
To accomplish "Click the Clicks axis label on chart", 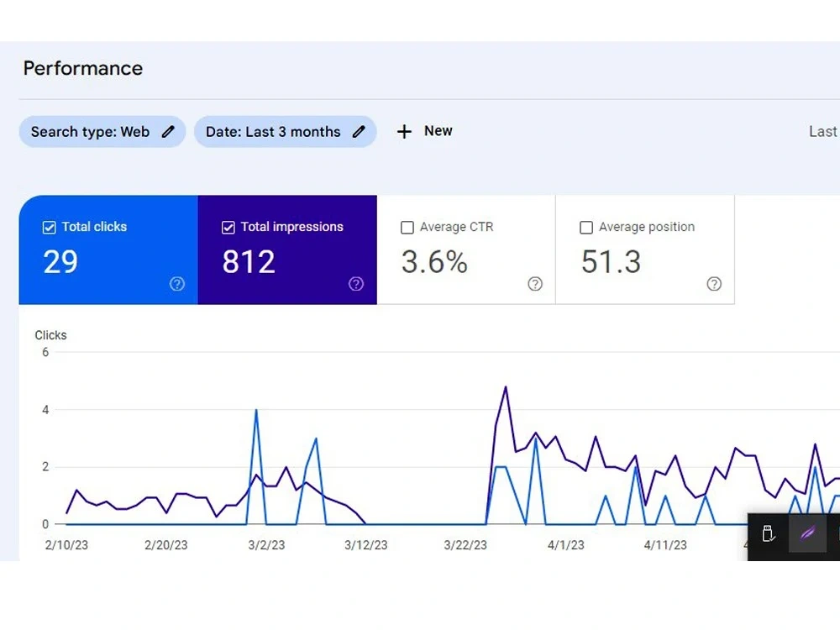I will [51, 335].
